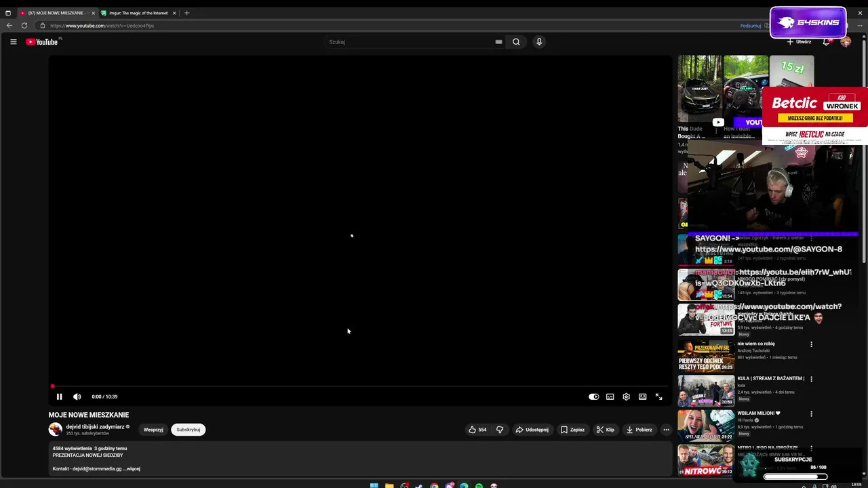The width and height of the screenshot is (868, 488).
Task: Click the Subskrybuj button
Action: coord(188,430)
